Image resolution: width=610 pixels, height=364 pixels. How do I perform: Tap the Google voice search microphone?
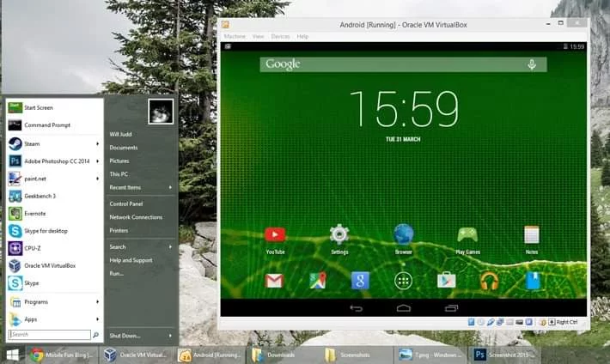point(532,64)
